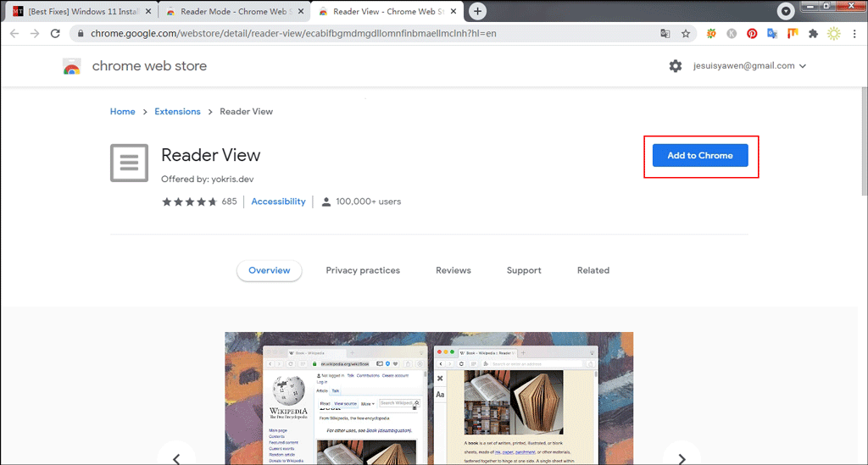868x465 pixels.
Task: Switch to the Reader Mode Chrome Web Store tab
Action: click(x=235, y=11)
